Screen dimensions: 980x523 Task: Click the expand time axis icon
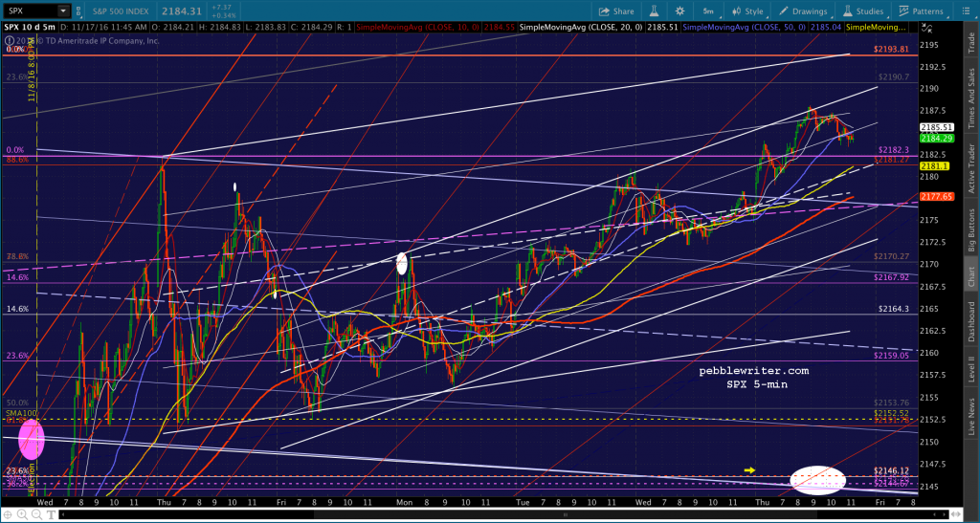coord(956,514)
